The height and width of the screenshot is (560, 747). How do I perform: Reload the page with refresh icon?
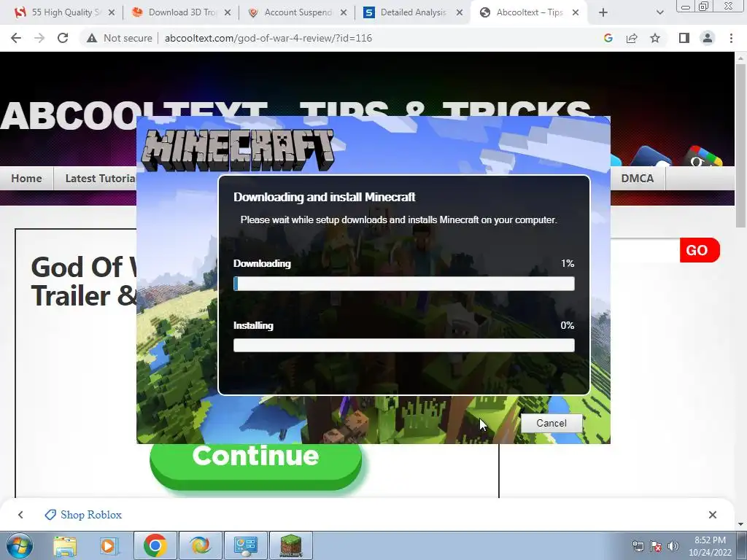63,38
